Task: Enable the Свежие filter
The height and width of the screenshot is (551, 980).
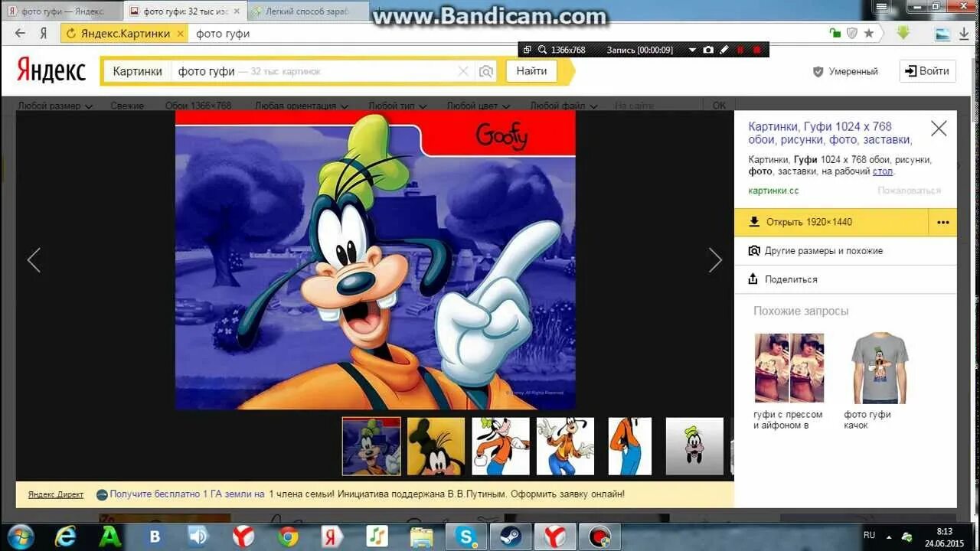Action: 127,106
